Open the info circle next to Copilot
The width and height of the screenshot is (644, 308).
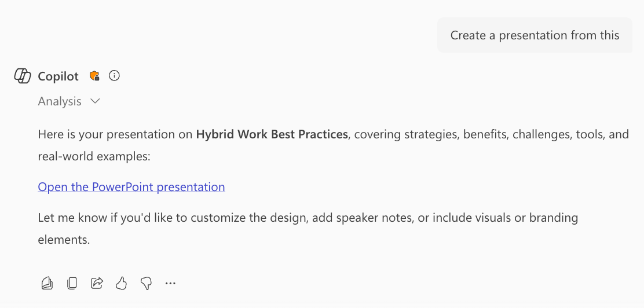[x=115, y=75]
